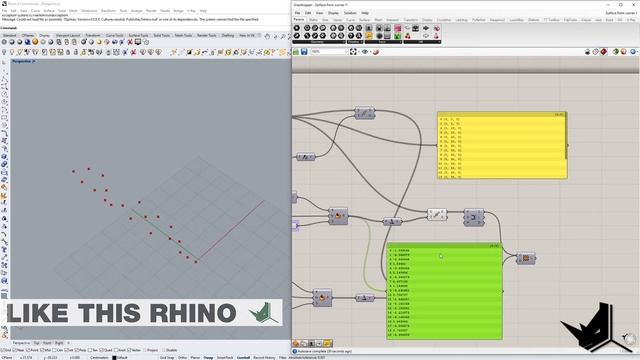Screen dimensions: 640x360
Task: Open the Solution menu in Grasshopper
Action: 350,13
